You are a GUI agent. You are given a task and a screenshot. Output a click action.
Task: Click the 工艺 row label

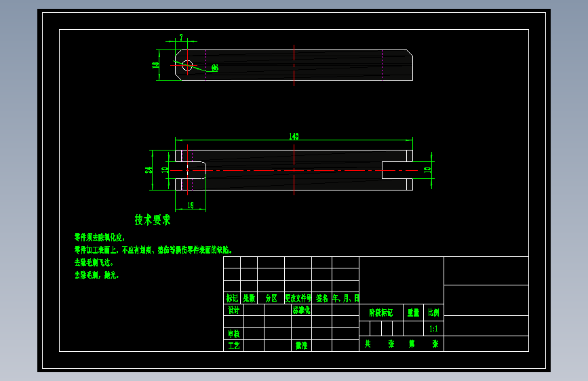coord(233,345)
